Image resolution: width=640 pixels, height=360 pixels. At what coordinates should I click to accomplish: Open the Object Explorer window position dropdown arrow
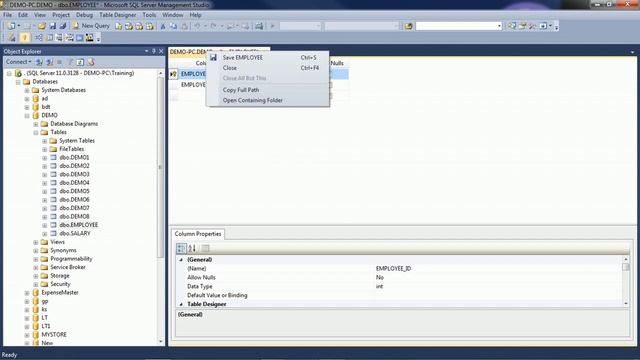147,51
